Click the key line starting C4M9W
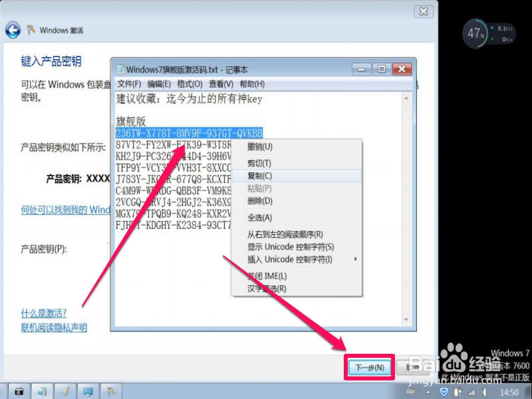The image size is (532, 399). (x=174, y=191)
